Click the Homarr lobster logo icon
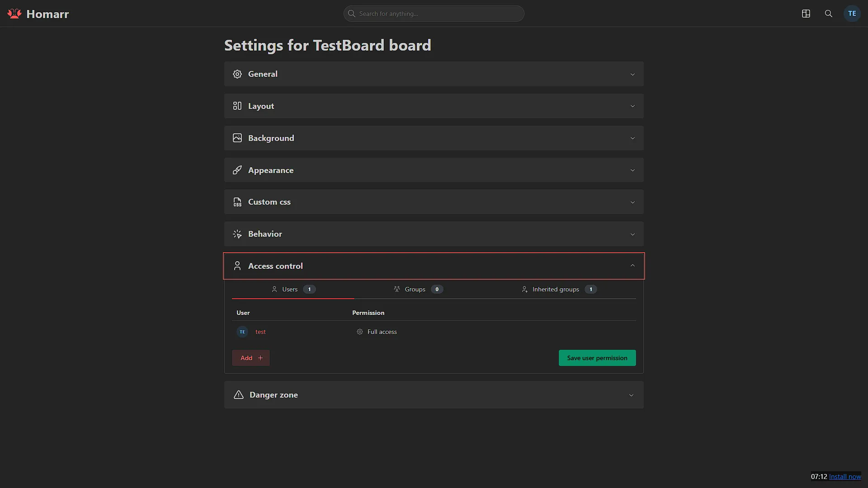Screen dimensions: 868x488 (x=14, y=14)
